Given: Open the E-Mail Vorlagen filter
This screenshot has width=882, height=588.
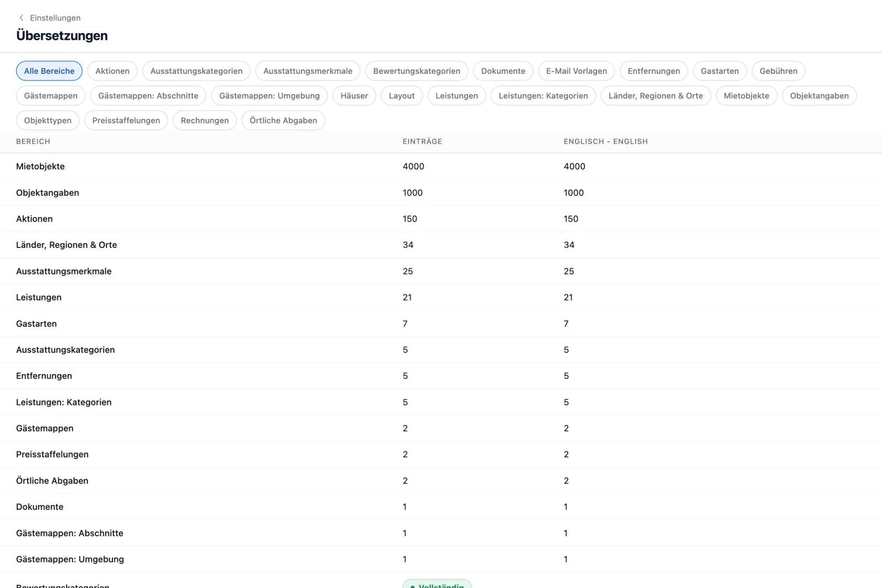Looking at the screenshot, I should pyautogui.click(x=577, y=71).
